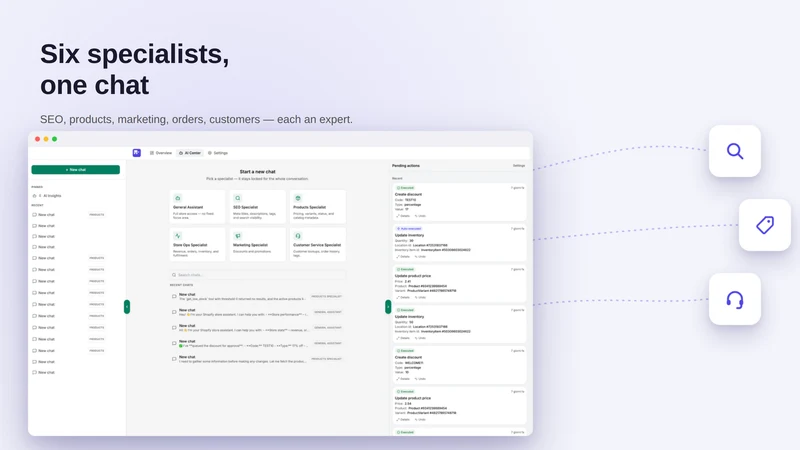Open recent chat about queued discount for approval
This screenshot has width=800, height=450.
[258, 343]
